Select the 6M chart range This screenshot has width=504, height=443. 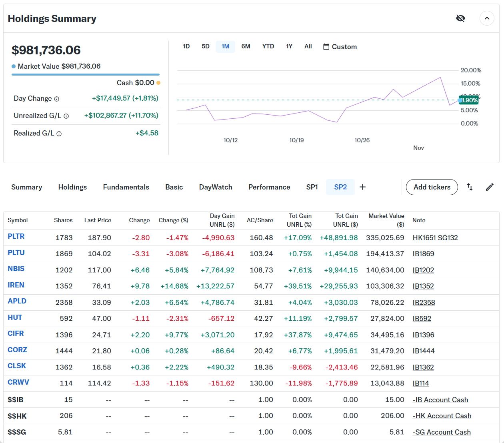click(246, 46)
